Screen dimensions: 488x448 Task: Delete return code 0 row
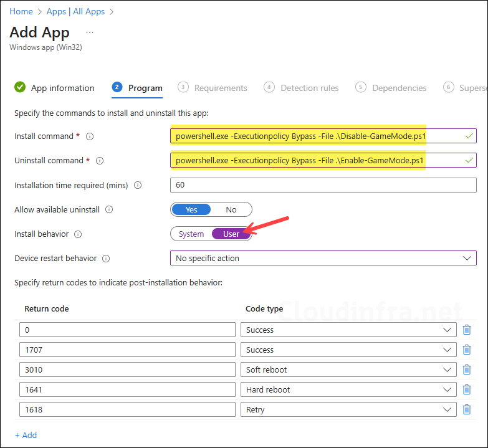click(x=467, y=330)
